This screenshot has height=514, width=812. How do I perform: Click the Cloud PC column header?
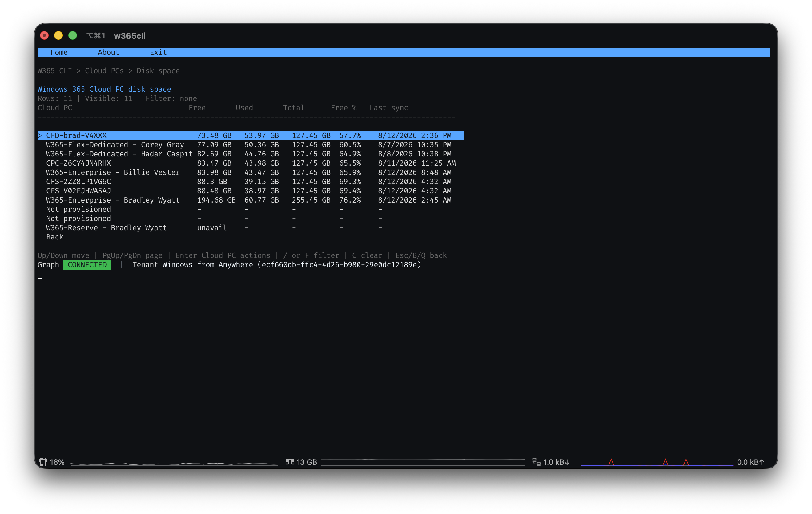click(x=54, y=108)
